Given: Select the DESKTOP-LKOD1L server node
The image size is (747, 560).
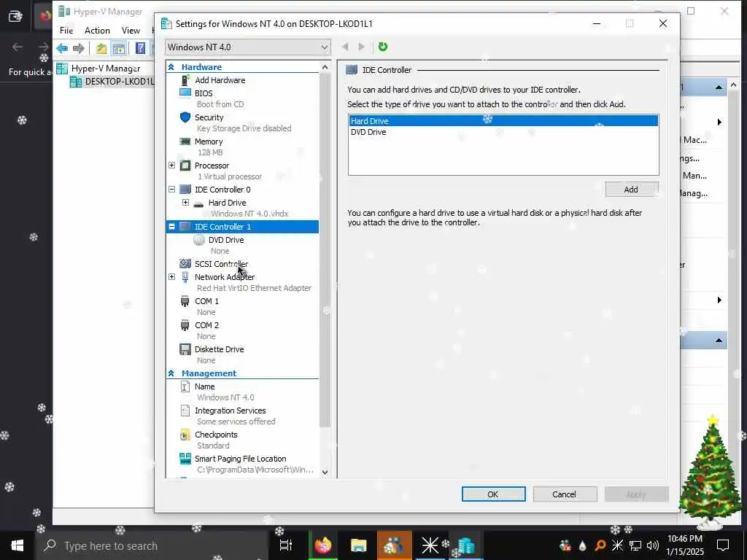Looking at the screenshot, I should click(x=119, y=82).
